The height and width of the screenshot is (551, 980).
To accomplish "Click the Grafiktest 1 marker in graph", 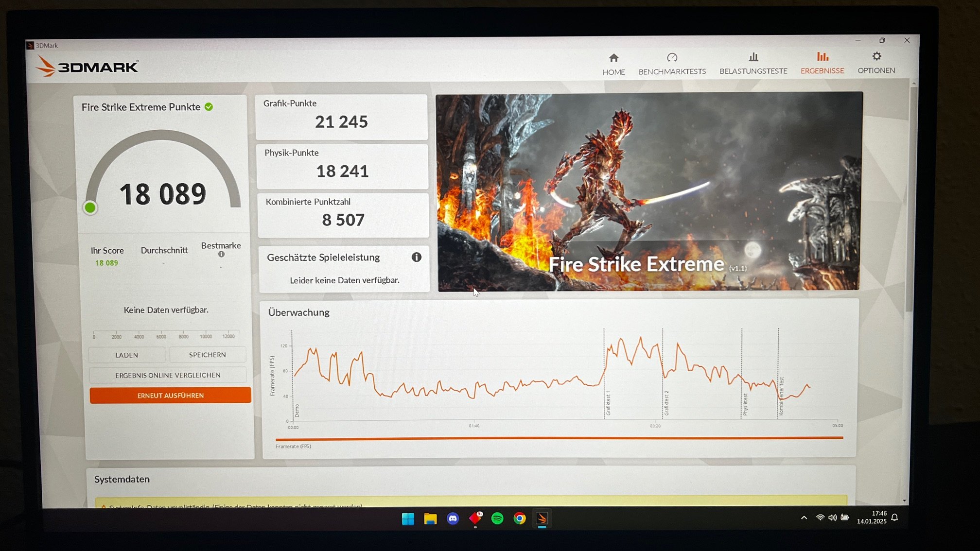I will [x=608, y=403].
